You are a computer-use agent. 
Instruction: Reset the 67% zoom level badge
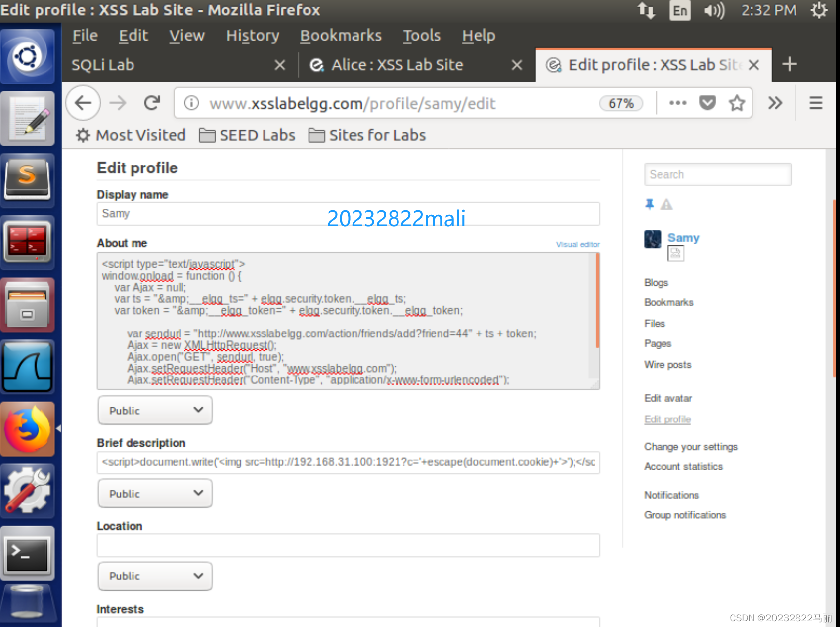[x=621, y=103]
